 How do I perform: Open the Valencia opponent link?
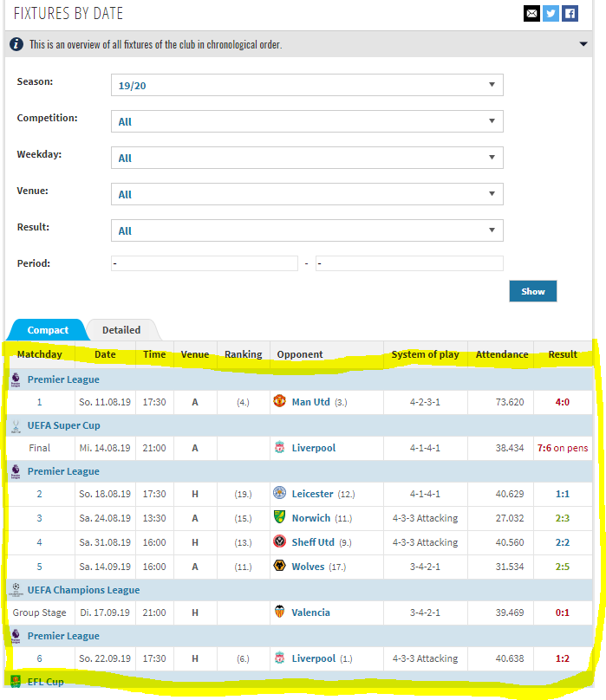pos(310,612)
